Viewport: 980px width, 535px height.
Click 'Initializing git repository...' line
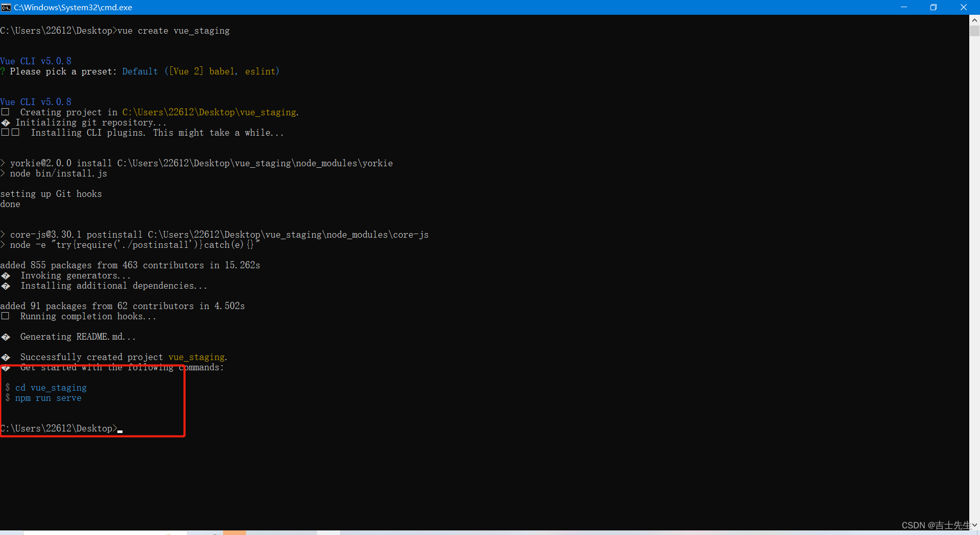[x=84, y=122]
